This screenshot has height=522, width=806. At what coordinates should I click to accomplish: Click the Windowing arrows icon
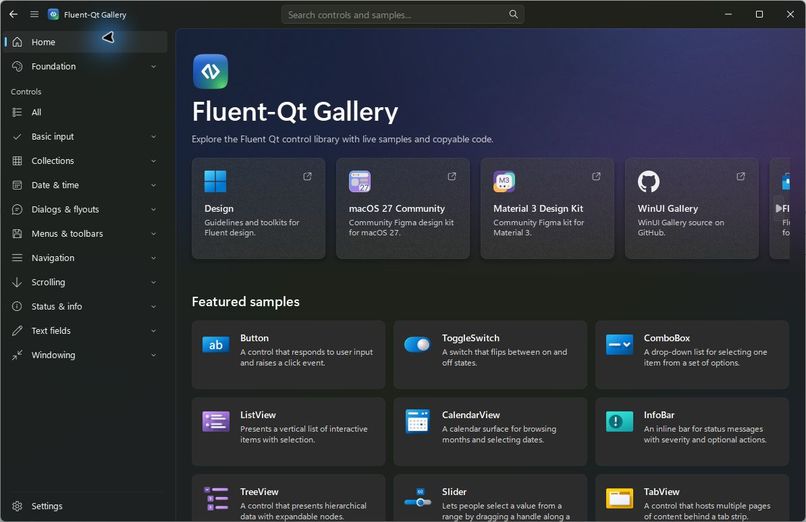[x=17, y=355]
